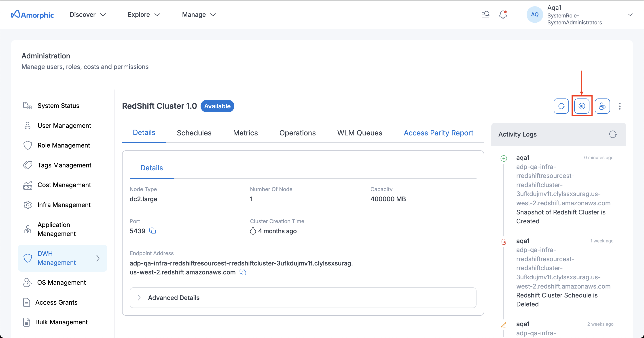Open the Discover dropdown menu
Viewport: 644px width, 338px height.
click(88, 15)
